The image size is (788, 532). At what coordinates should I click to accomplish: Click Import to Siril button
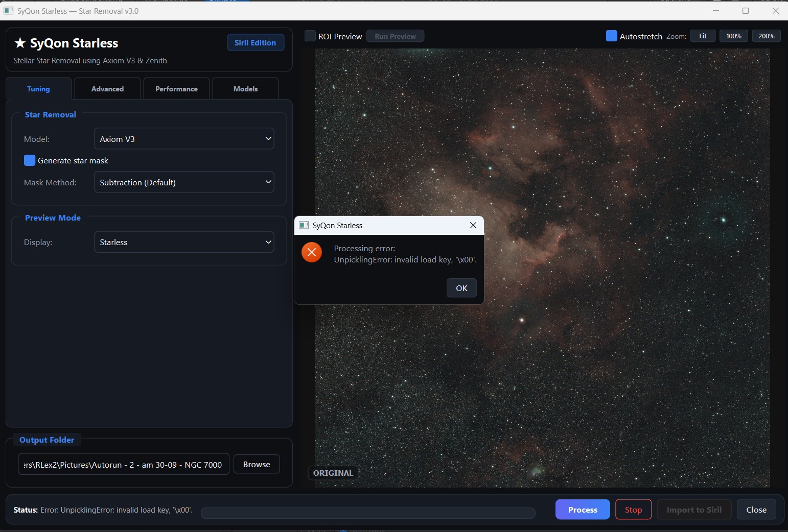[x=694, y=510]
